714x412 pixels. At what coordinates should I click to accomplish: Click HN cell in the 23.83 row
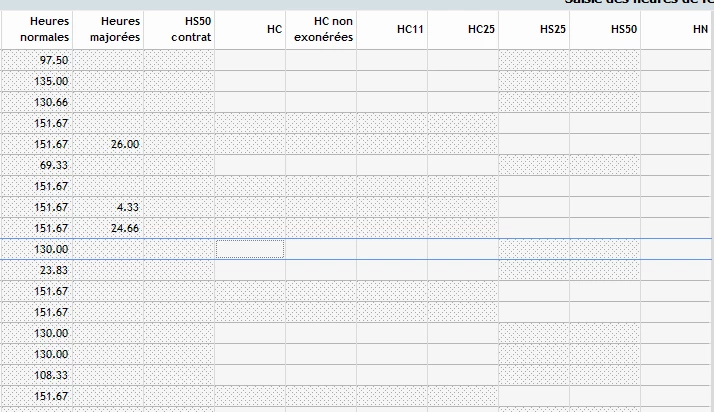[x=677, y=270]
